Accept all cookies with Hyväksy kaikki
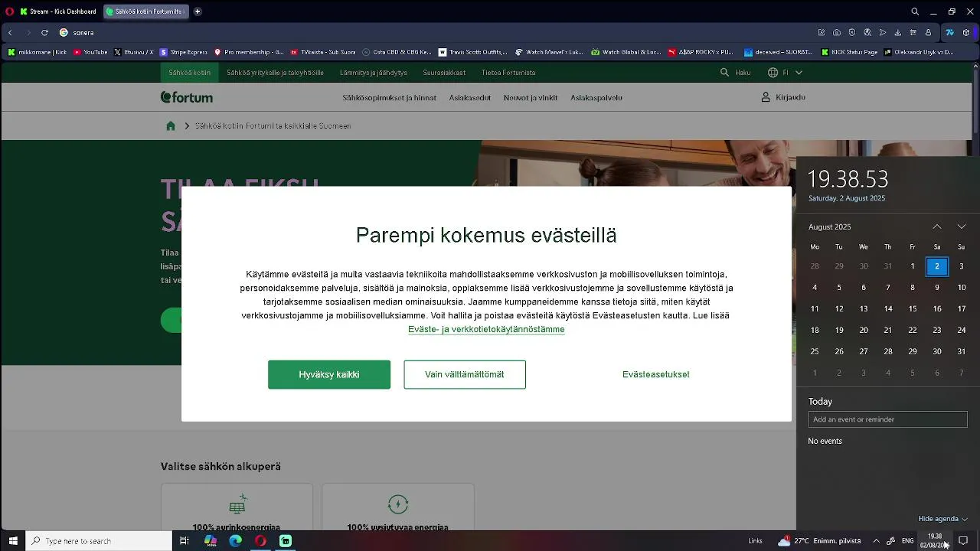Screen dimensions: 980x551 pos(329,374)
